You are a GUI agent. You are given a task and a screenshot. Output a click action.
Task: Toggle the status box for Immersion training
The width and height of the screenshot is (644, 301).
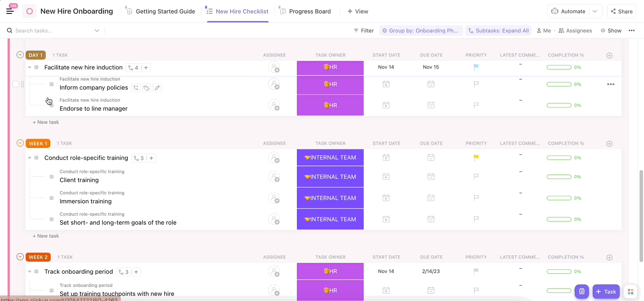pyautogui.click(x=52, y=198)
